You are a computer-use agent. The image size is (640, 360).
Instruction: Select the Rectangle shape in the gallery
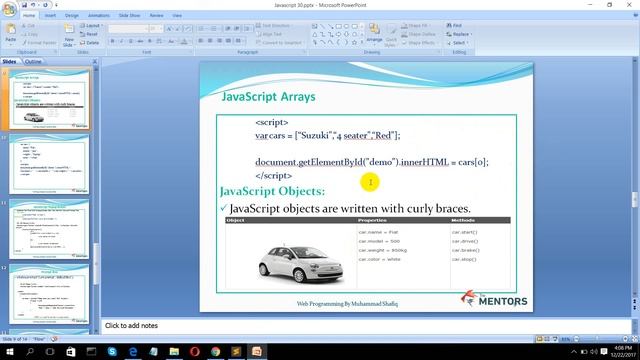pos(339,26)
